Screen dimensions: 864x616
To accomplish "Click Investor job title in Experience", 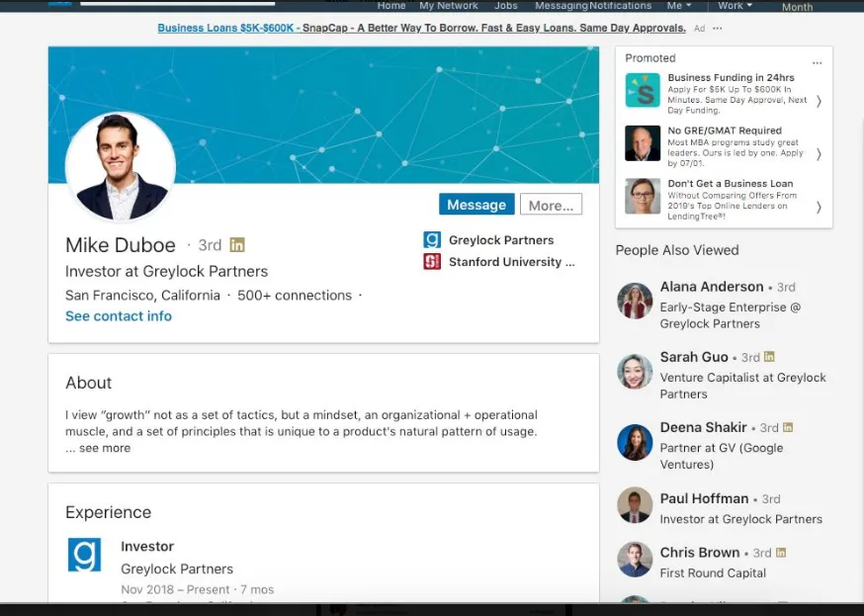I will click(x=147, y=547).
